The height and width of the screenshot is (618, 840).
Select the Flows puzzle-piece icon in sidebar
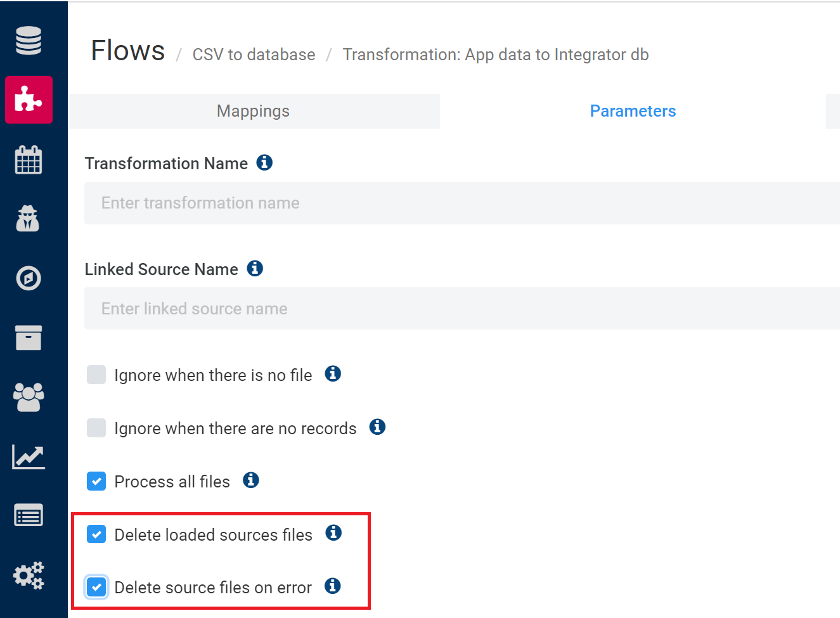point(29,100)
